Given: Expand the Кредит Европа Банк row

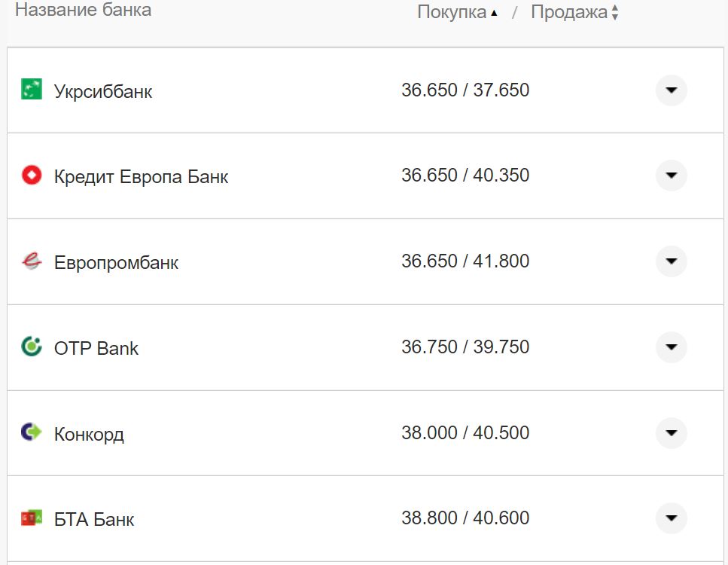Looking at the screenshot, I should (x=672, y=176).
